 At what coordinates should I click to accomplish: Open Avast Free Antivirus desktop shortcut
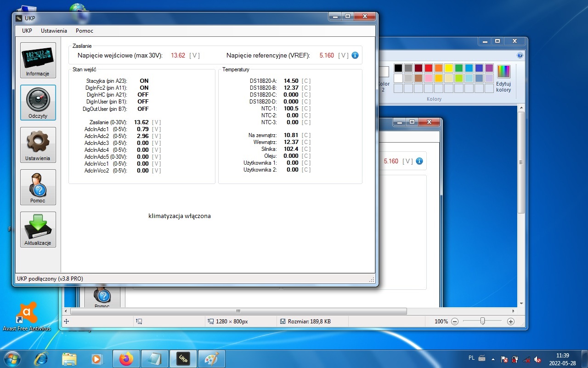tap(27, 316)
